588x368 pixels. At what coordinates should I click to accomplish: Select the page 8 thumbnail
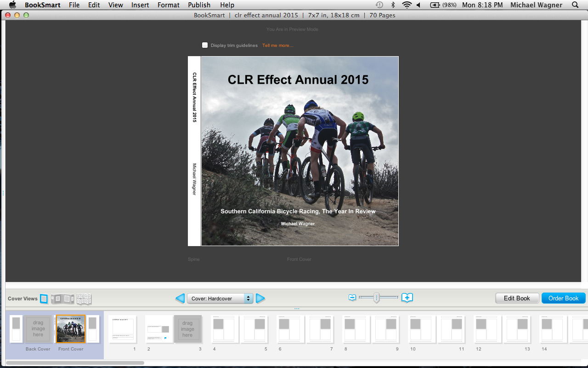(x=356, y=329)
